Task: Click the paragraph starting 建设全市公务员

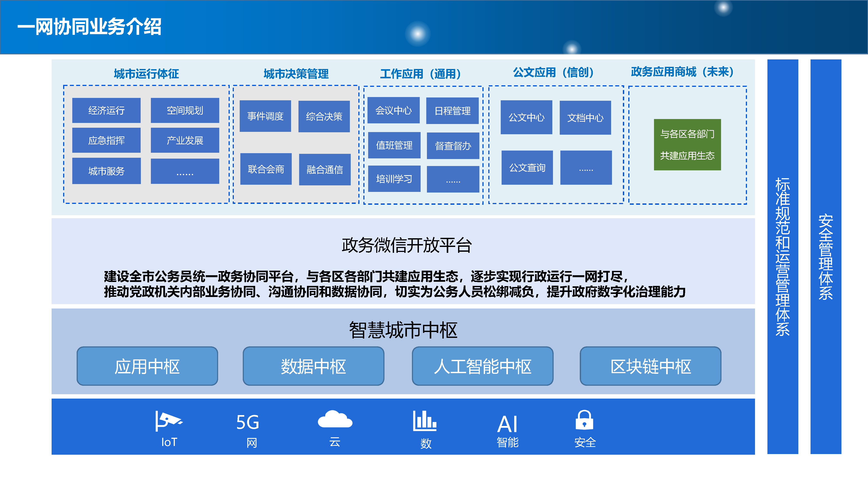Action: click(x=394, y=284)
